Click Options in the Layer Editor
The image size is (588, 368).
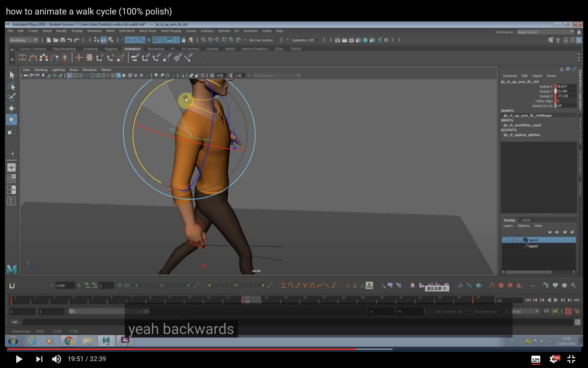[523, 225]
